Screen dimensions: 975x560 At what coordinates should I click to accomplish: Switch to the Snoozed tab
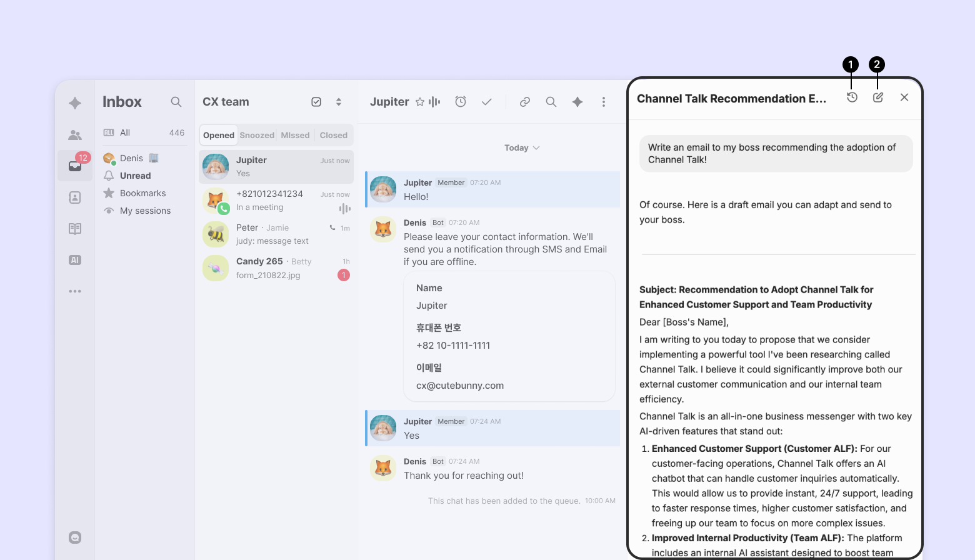click(x=257, y=136)
